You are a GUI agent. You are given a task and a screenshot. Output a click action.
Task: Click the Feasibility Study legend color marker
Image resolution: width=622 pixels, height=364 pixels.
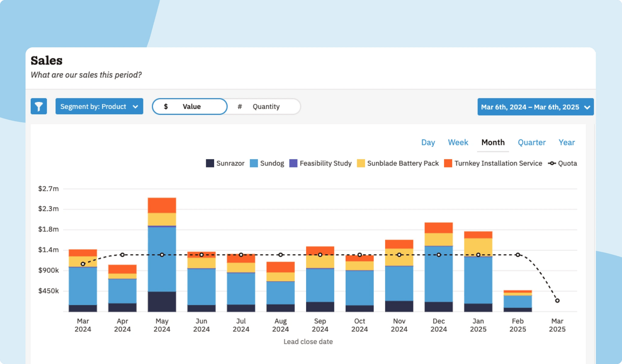tap(294, 163)
